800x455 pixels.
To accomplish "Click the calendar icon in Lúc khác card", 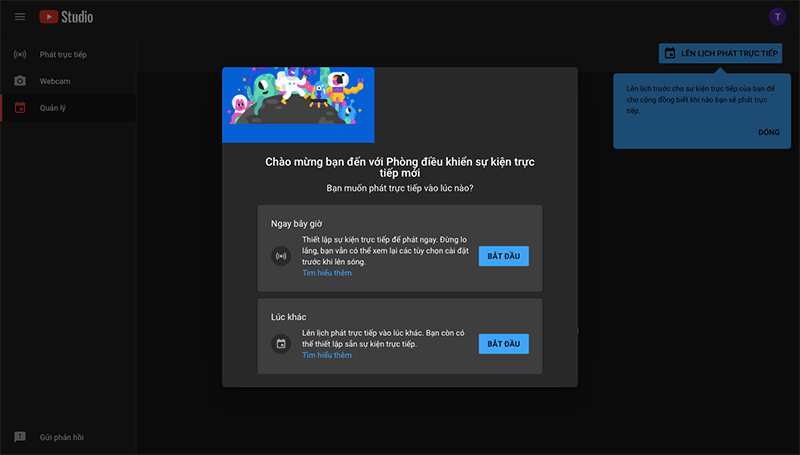I will click(281, 344).
